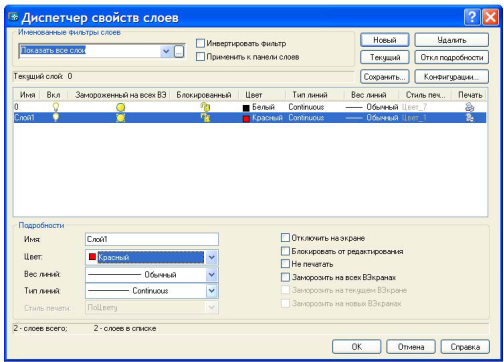Click the printer icon for layer 0
Screen dimensions: 504x362
click(x=469, y=107)
